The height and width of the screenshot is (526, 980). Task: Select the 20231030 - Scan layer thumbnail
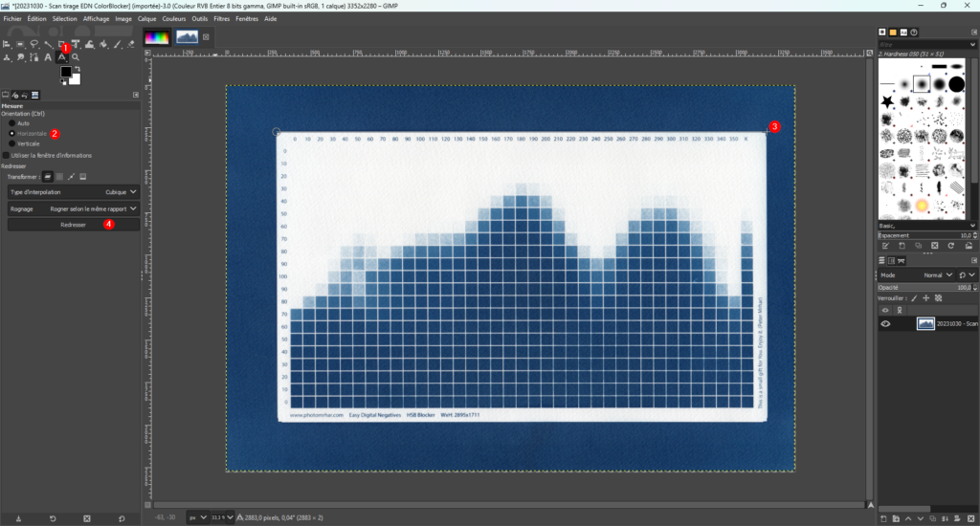click(925, 323)
